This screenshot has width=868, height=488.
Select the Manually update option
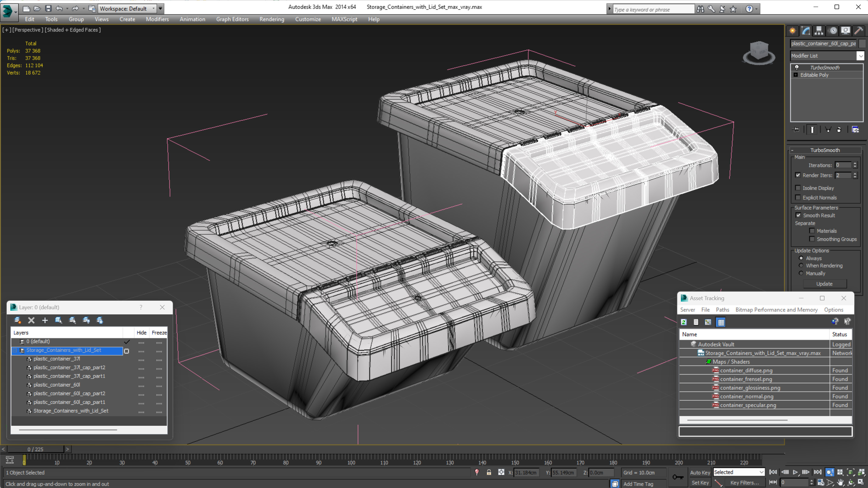pos(801,273)
